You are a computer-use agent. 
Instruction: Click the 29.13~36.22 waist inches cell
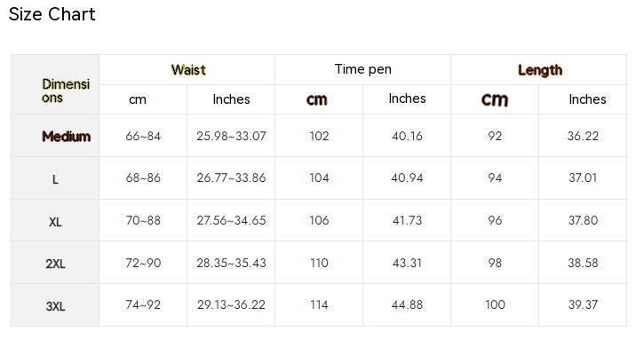231,304
